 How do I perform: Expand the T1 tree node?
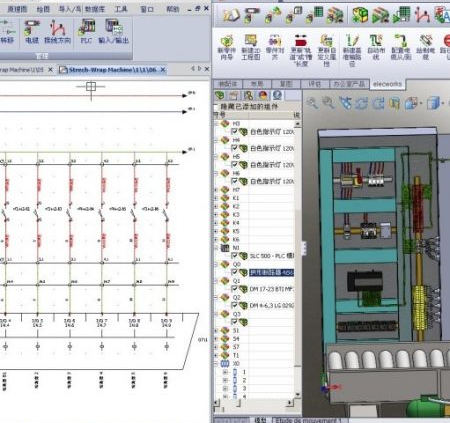[x=216, y=355]
